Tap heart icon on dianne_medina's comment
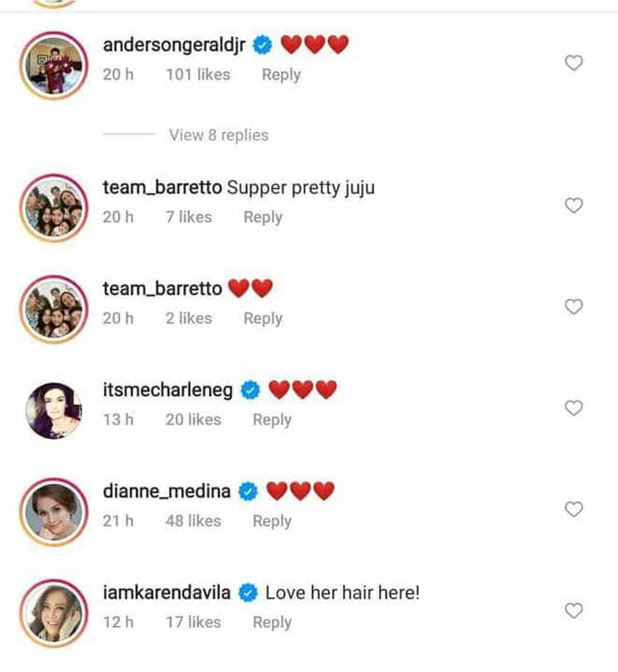This screenshot has width=618, height=672. pyautogui.click(x=574, y=509)
